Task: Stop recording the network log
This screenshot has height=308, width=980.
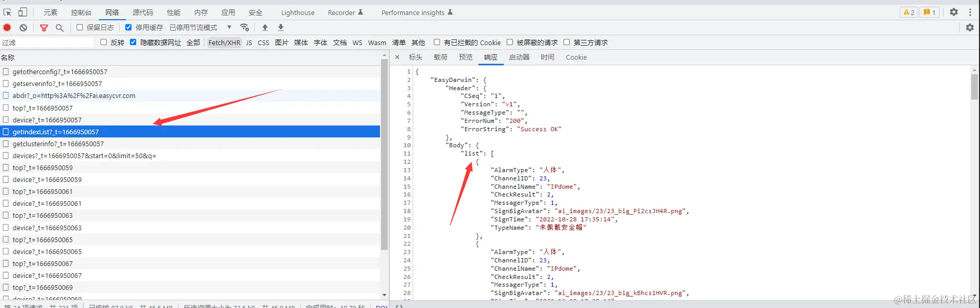Action: [x=7, y=27]
